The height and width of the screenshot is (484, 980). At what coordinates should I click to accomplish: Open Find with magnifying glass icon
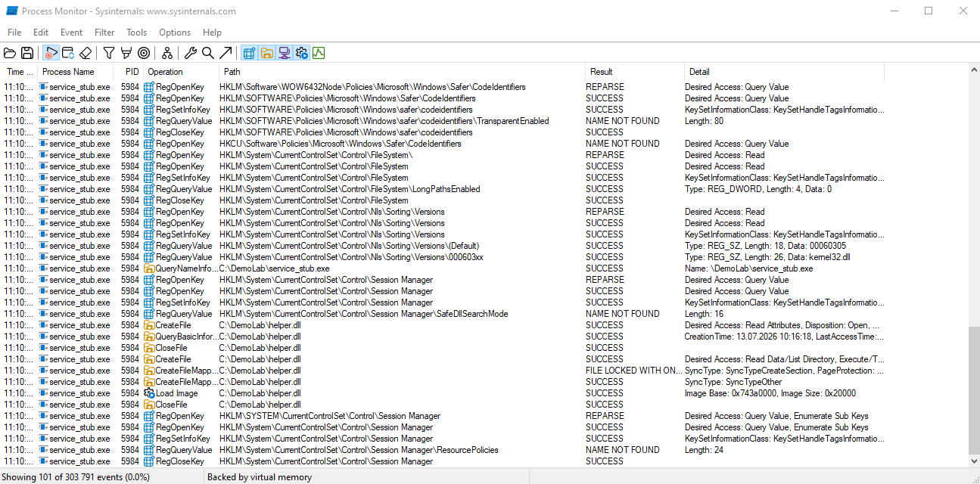click(x=208, y=53)
